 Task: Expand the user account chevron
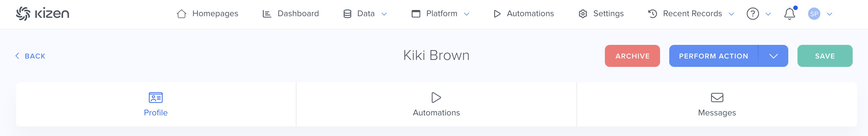(x=830, y=14)
